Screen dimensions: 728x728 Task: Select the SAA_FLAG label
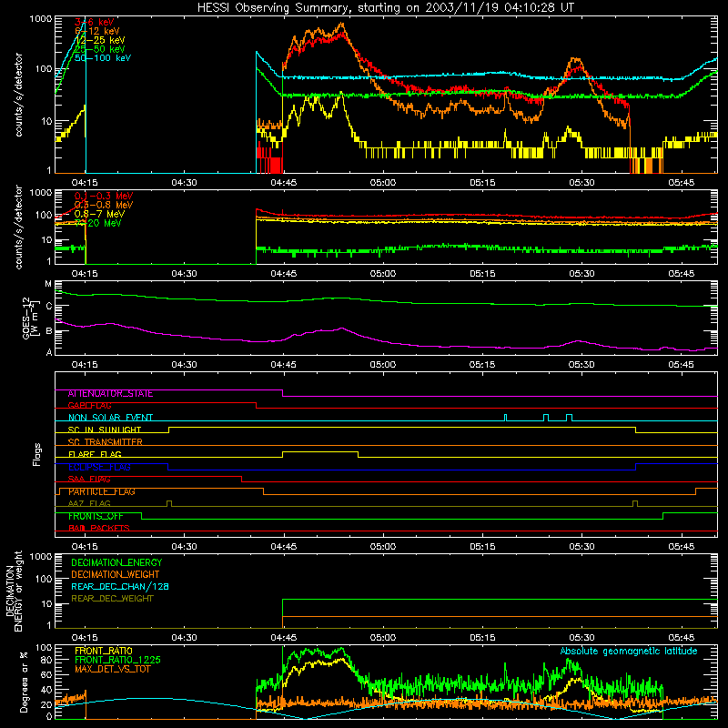89,480
